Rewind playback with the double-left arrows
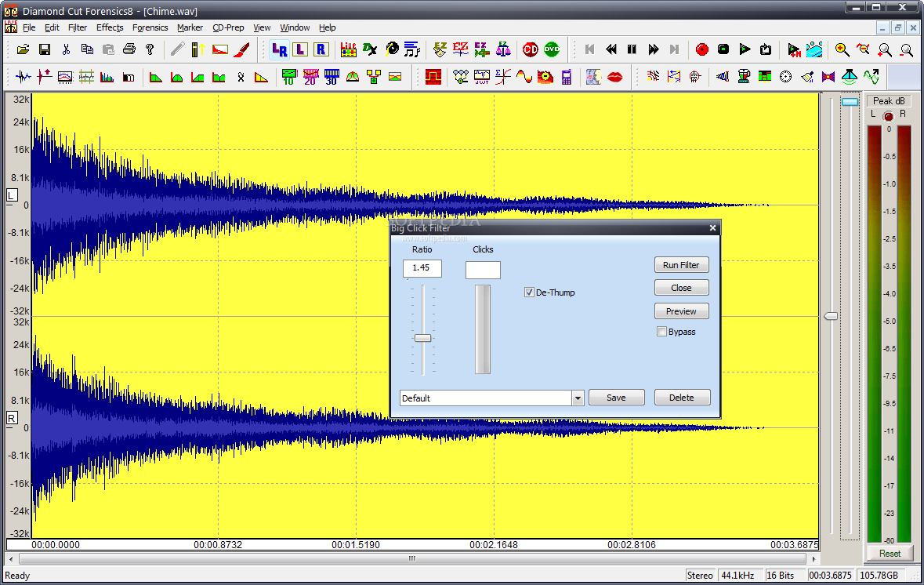 click(x=611, y=49)
